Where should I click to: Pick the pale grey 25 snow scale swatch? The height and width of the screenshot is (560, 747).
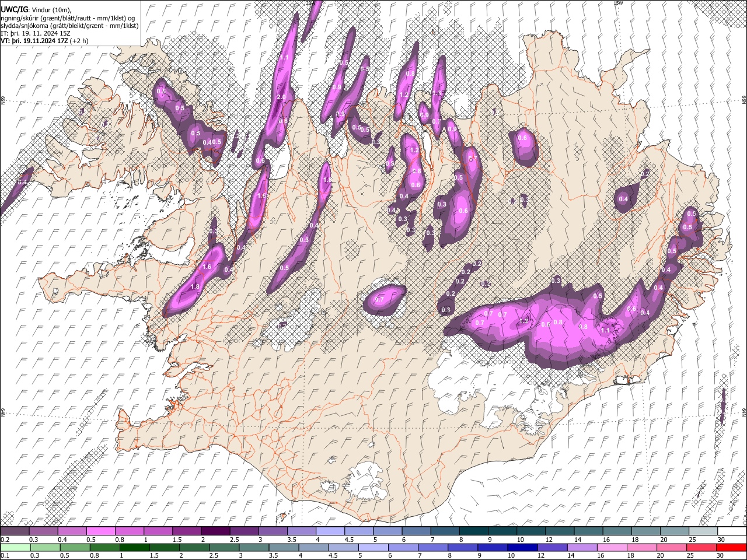[703, 531]
